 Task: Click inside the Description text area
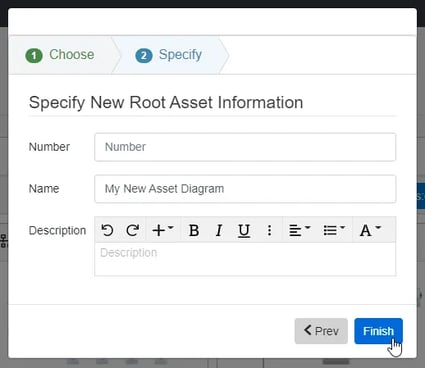[245, 259]
